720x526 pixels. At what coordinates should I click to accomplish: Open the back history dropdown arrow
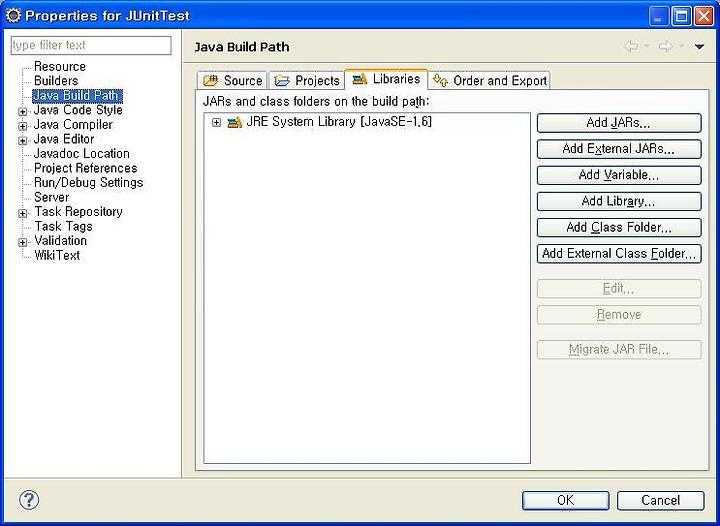tap(647, 46)
